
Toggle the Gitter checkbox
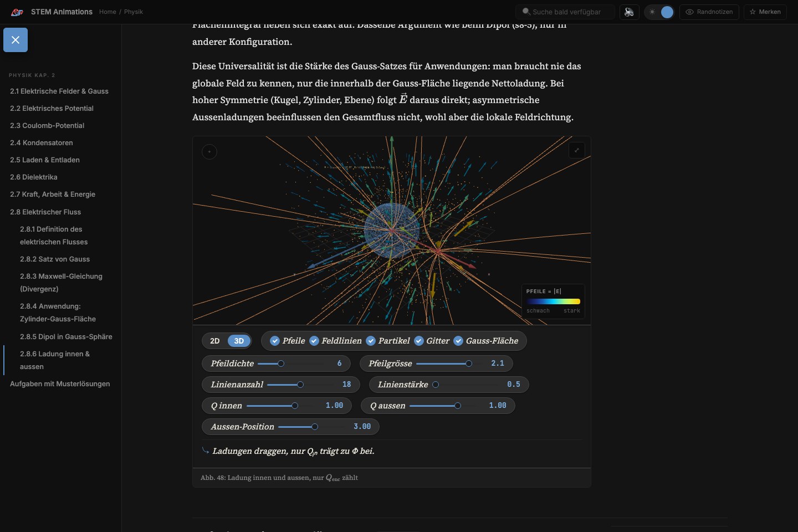419,341
